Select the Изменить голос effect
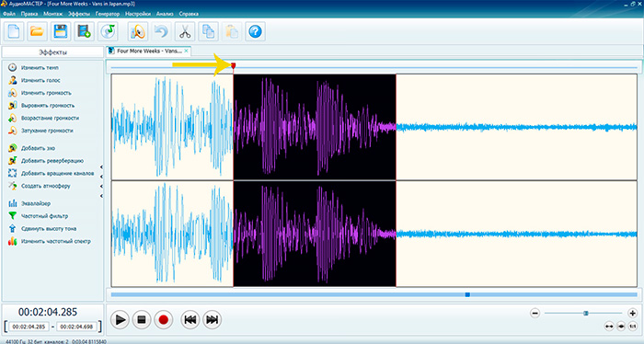Screen dimensions: 644x344 point(35,80)
